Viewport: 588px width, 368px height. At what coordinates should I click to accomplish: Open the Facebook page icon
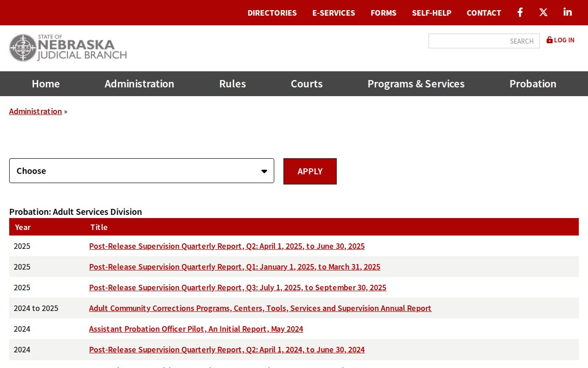[x=520, y=12]
